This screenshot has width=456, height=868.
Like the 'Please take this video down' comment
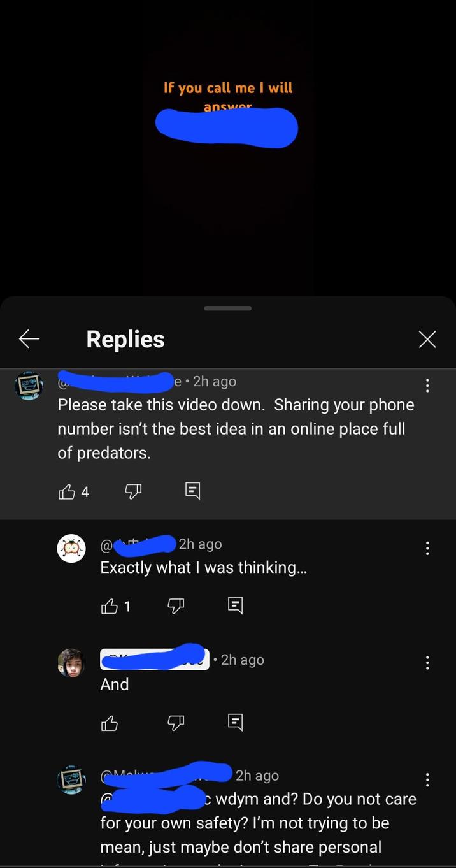click(x=67, y=491)
